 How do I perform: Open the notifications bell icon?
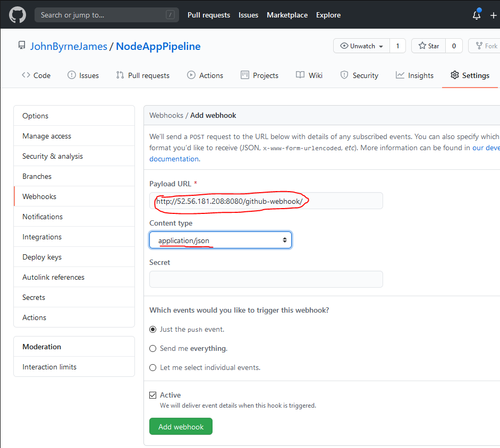click(477, 15)
